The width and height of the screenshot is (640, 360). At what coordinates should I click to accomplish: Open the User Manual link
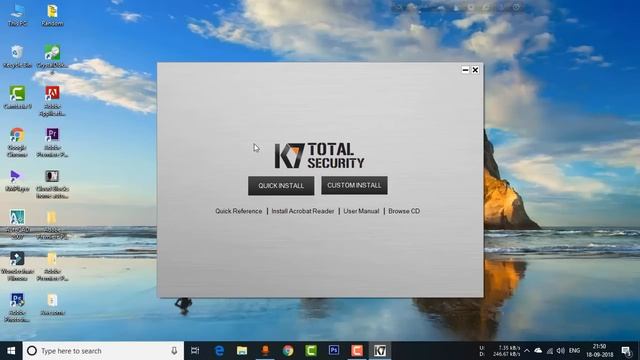pyautogui.click(x=361, y=211)
